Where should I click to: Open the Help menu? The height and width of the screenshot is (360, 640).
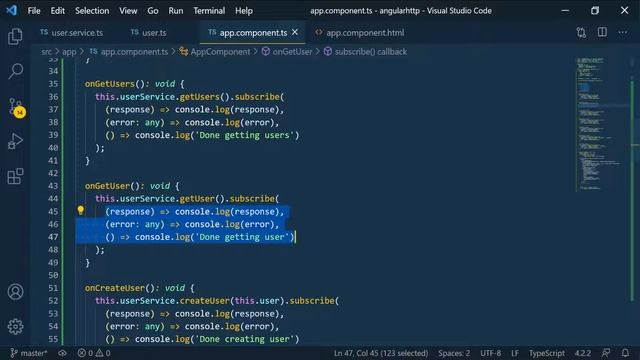tap(244, 11)
